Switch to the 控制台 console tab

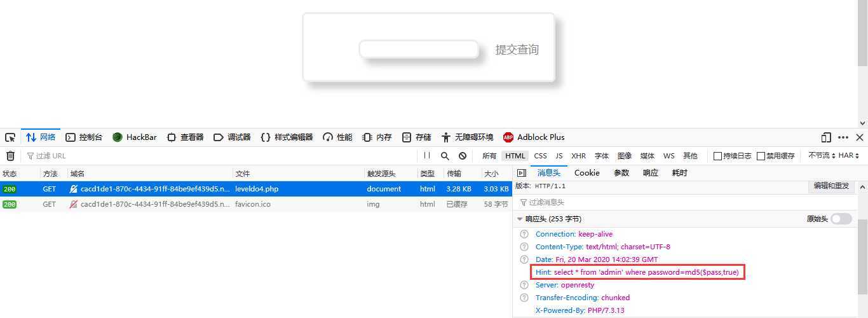84,137
